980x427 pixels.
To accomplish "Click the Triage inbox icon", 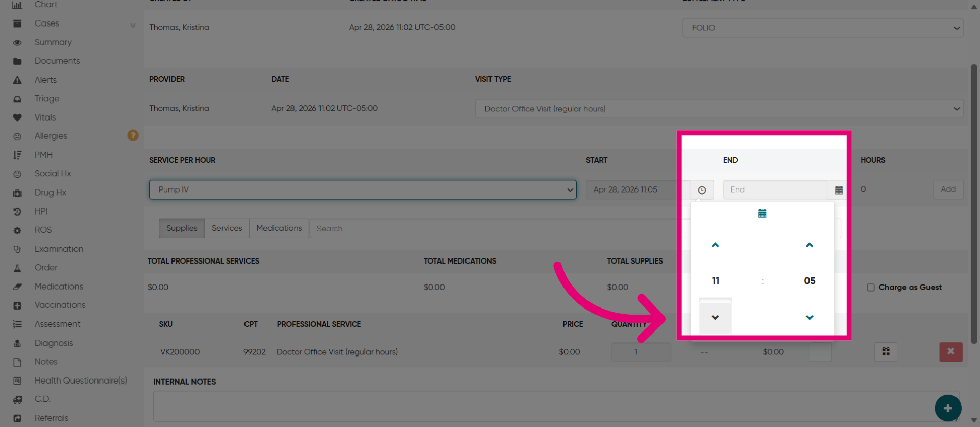I will pyautogui.click(x=17, y=99).
